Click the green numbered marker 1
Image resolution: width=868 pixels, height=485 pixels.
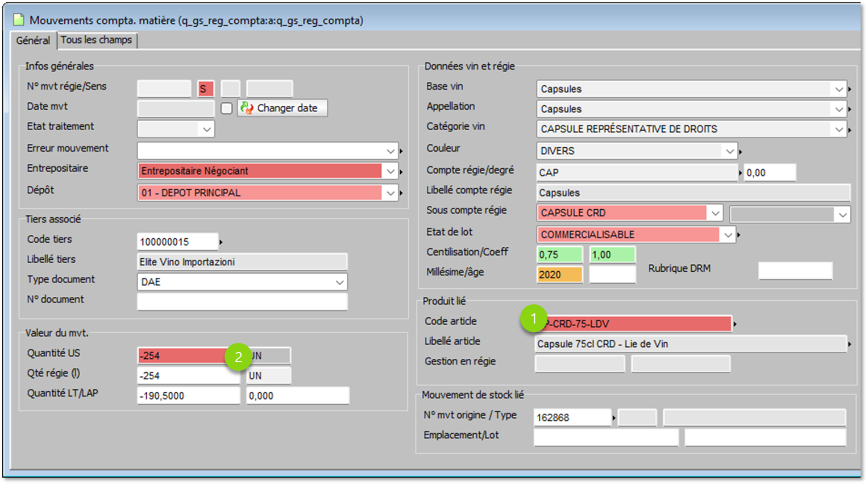pos(533,318)
